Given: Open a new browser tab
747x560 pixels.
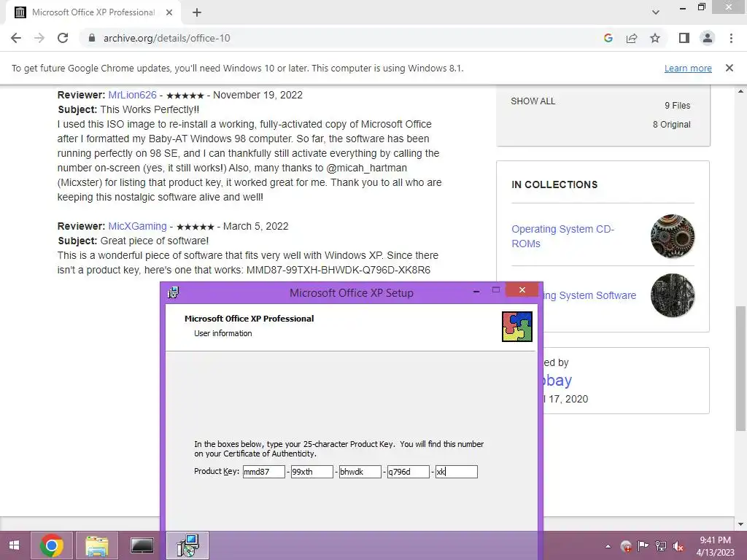Looking at the screenshot, I should [x=197, y=12].
